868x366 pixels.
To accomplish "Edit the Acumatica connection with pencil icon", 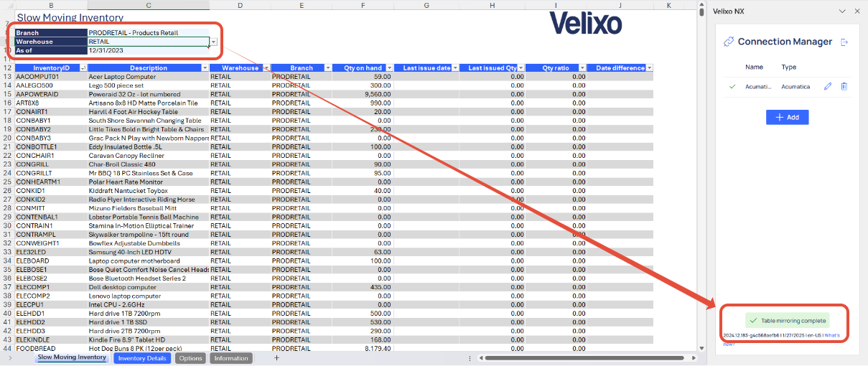I will pyautogui.click(x=828, y=87).
